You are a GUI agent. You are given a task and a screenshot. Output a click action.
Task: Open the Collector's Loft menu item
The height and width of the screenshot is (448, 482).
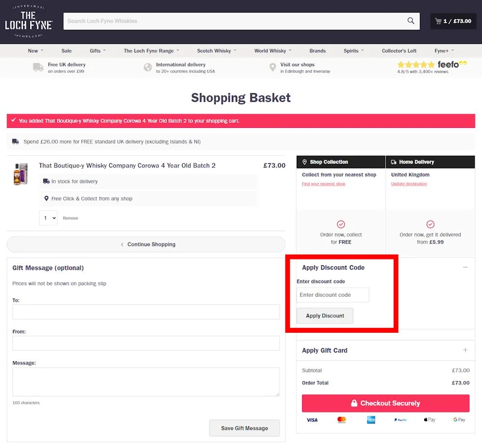pyautogui.click(x=399, y=51)
